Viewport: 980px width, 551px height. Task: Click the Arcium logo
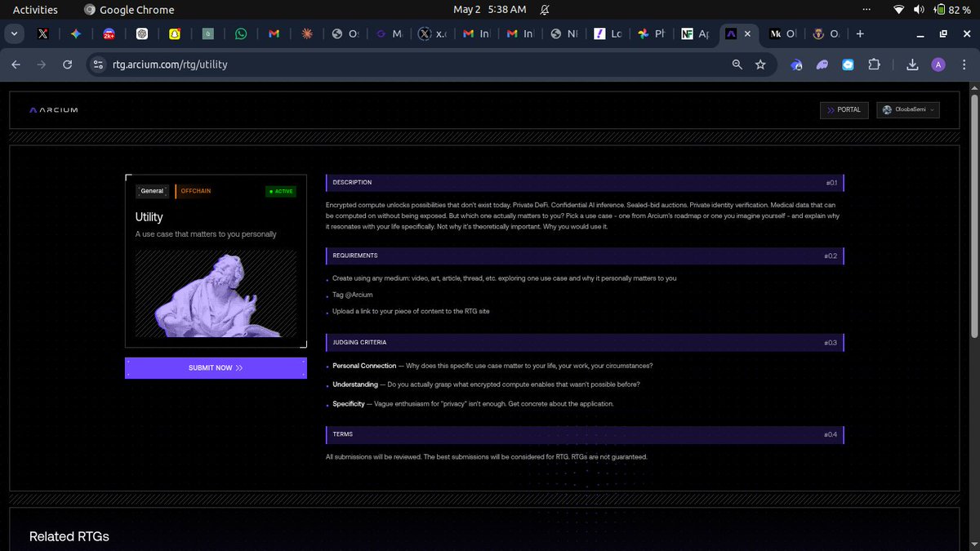click(x=53, y=110)
